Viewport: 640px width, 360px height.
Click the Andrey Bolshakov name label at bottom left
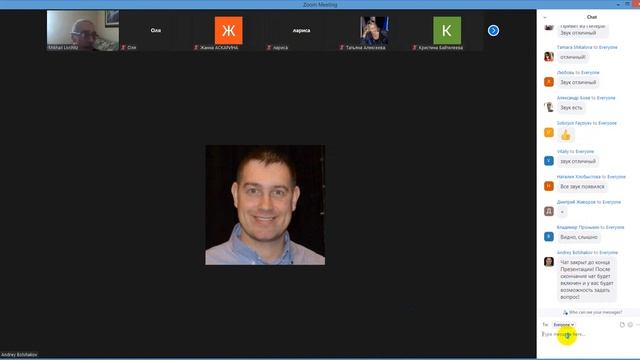coord(19,355)
